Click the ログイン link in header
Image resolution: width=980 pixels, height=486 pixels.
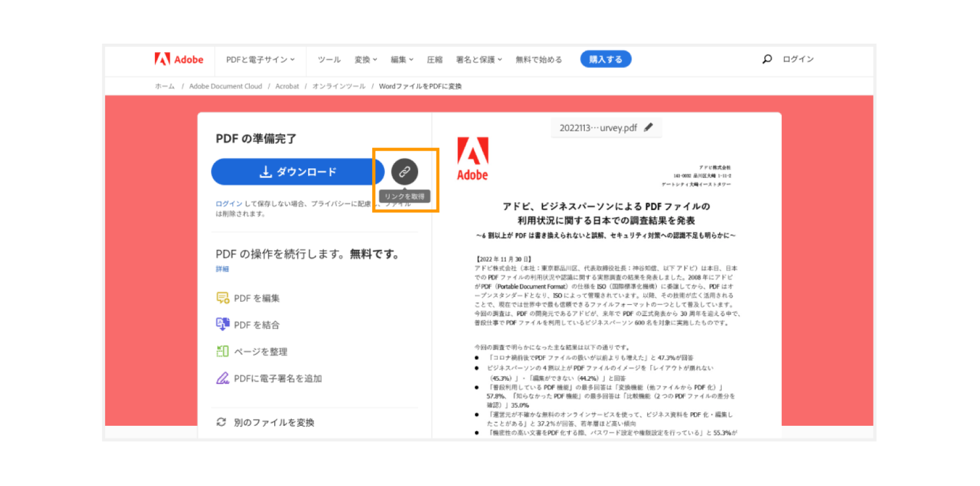click(798, 59)
